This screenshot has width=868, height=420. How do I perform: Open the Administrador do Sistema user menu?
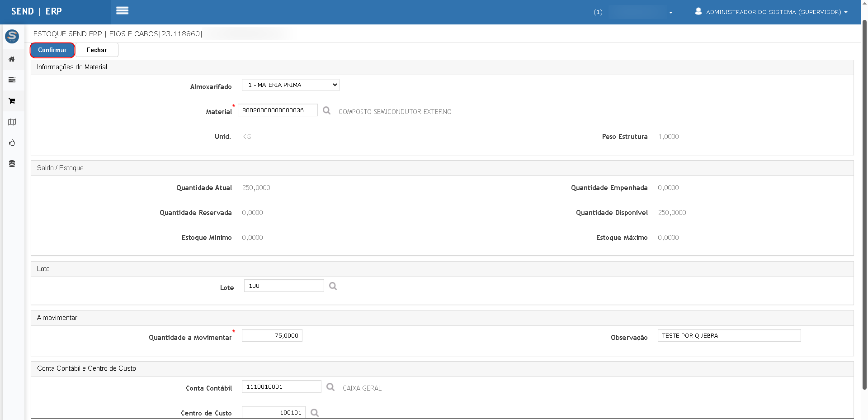coord(771,12)
